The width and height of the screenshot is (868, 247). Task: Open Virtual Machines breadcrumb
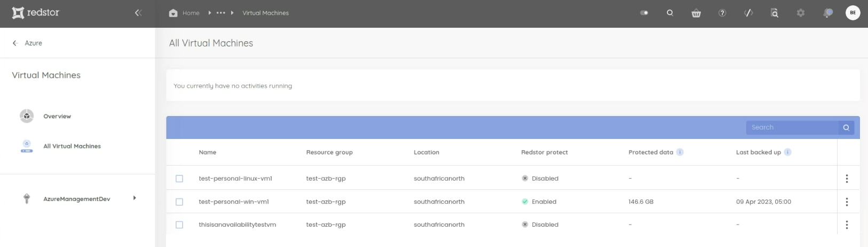(265, 13)
